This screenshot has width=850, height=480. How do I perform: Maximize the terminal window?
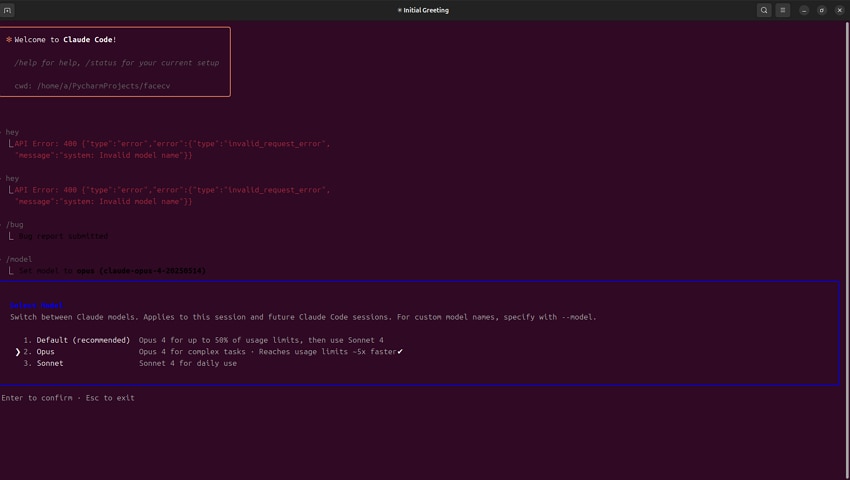point(822,10)
